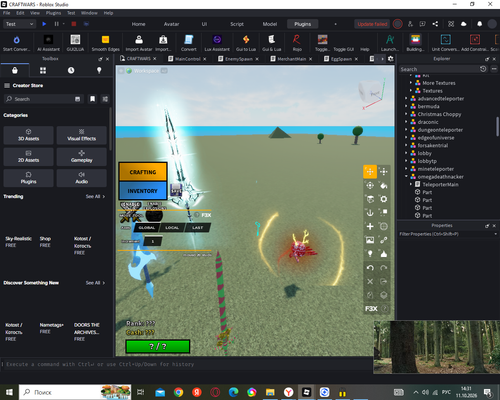
Task: Open the Visual Effects category
Action: pos(82,135)
